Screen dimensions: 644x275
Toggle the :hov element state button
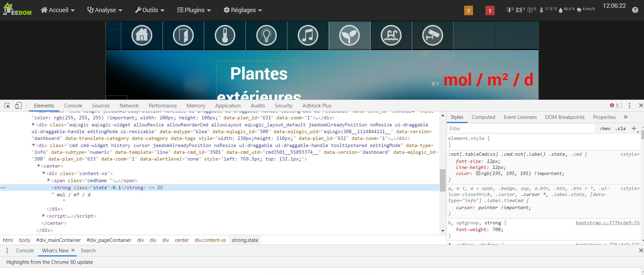click(x=605, y=128)
